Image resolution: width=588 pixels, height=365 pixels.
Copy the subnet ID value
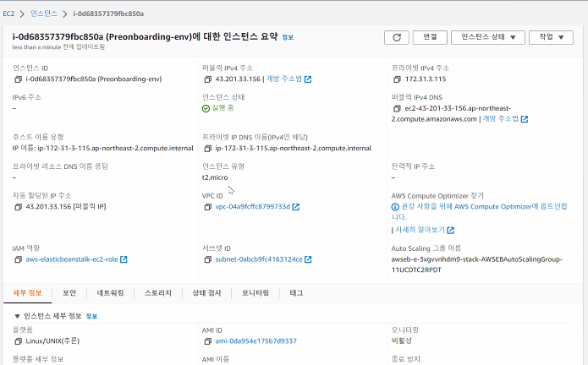[x=208, y=259]
